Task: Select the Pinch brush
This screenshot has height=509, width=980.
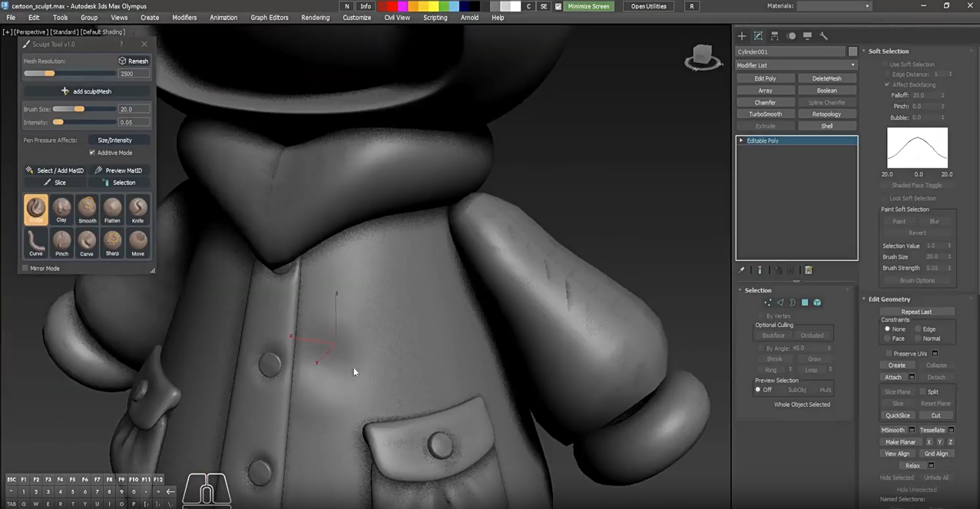Action: pyautogui.click(x=61, y=243)
